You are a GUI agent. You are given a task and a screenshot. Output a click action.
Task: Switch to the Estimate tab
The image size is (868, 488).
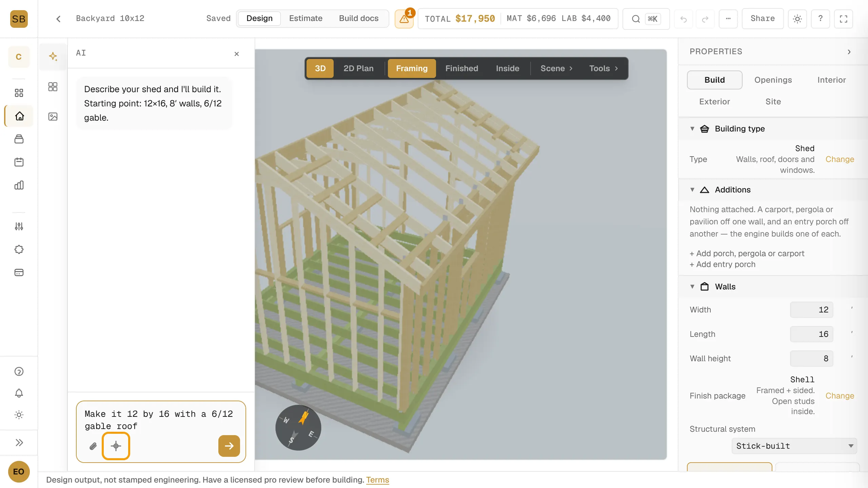(x=305, y=18)
